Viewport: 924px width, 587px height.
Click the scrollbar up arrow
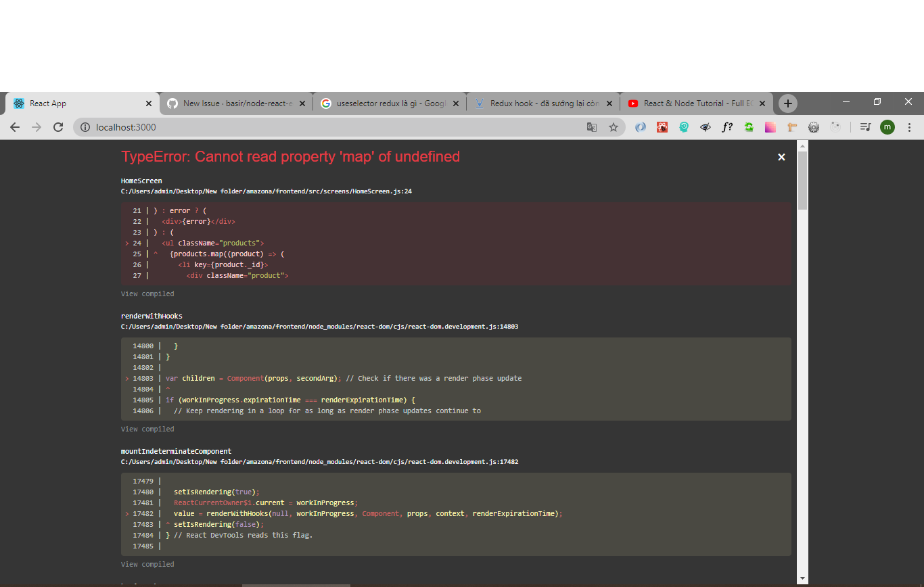[802, 145]
